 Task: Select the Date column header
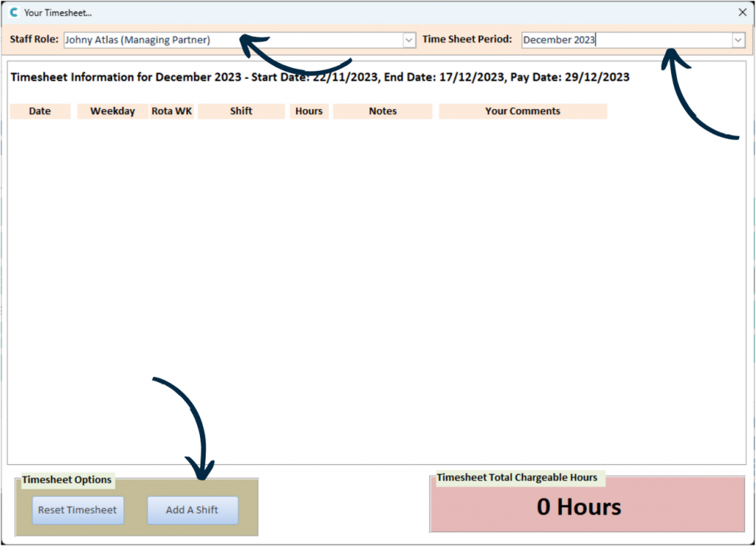(40, 111)
